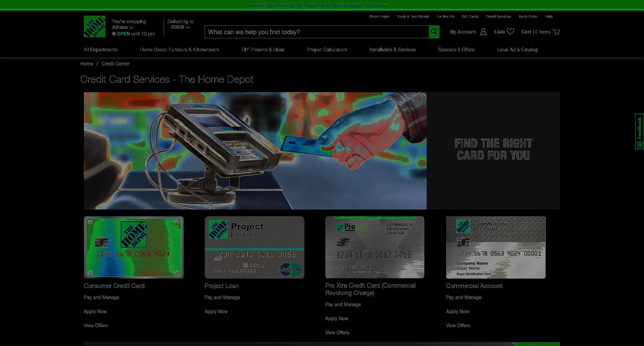Expand the delivery ZIP 30606 chevron
Screen dimensions: 644x346
(188, 27)
